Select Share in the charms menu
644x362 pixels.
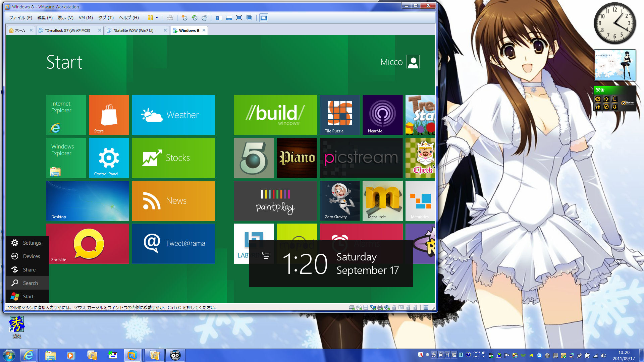coord(28,269)
